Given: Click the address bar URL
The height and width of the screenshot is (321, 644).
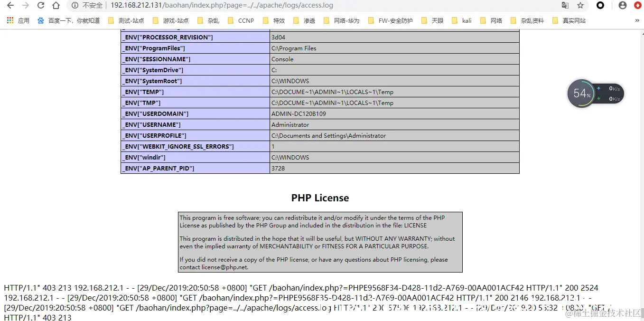Looking at the screenshot, I should [x=222, y=6].
